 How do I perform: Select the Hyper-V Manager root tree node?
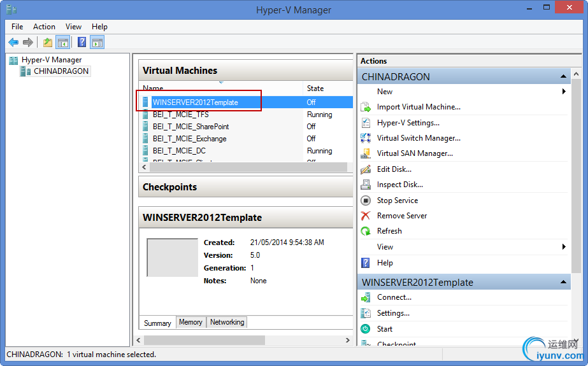[52, 60]
